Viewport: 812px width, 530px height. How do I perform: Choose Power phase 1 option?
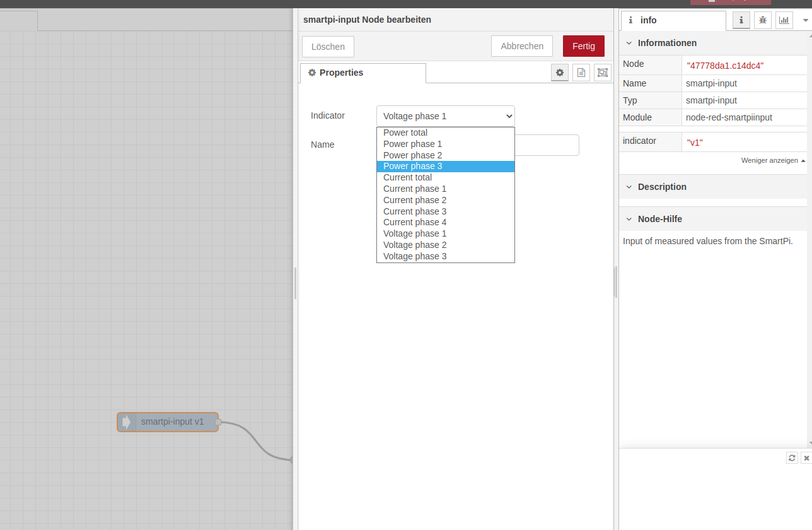pos(446,144)
